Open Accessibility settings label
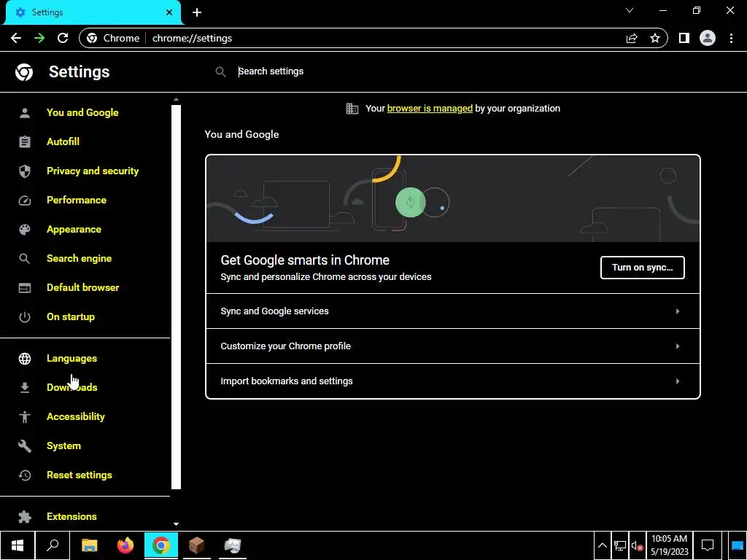The width and height of the screenshot is (747, 560). click(x=76, y=416)
